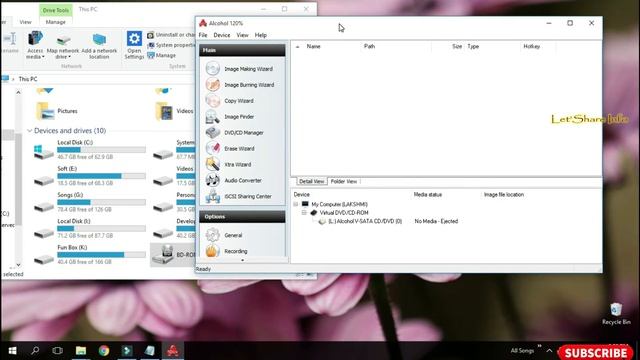Open the Videos folder in Explorer
640x360 pixels.
point(174,111)
